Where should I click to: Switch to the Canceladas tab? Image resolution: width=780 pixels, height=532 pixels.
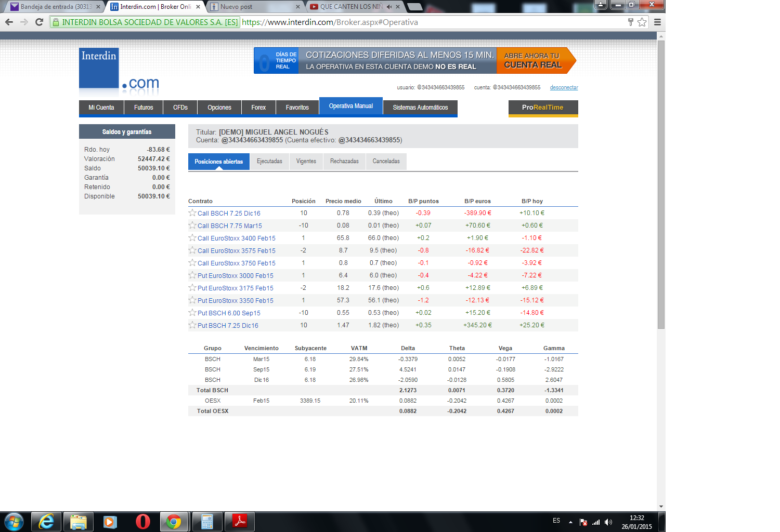coord(386,162)
